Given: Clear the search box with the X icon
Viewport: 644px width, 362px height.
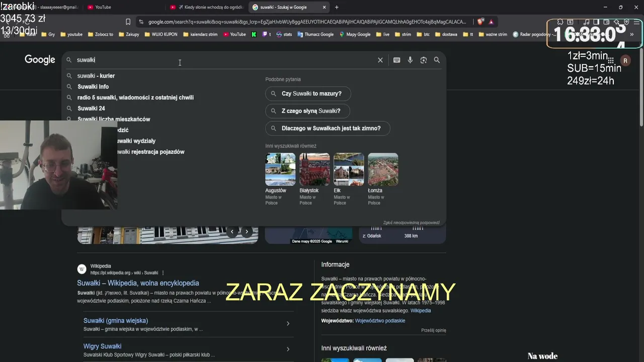Looking at the screenshot, I should coord(380,60).
